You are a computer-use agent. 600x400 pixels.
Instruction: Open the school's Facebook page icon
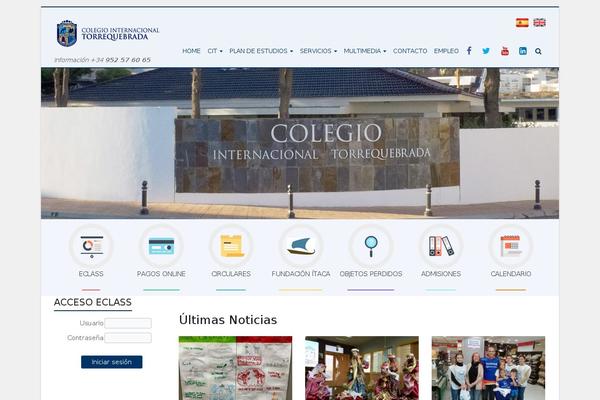click(x=469, y=51)
